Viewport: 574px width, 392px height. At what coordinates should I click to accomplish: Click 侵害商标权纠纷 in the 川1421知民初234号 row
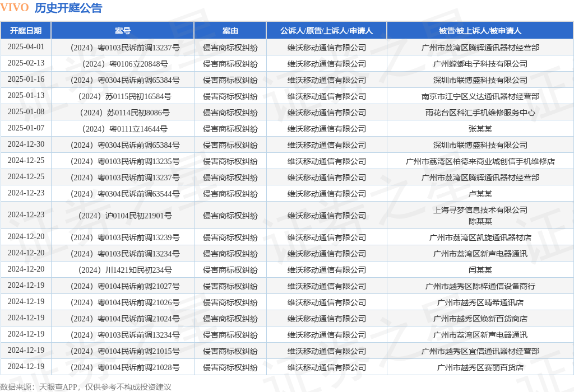tap(230, 270)
